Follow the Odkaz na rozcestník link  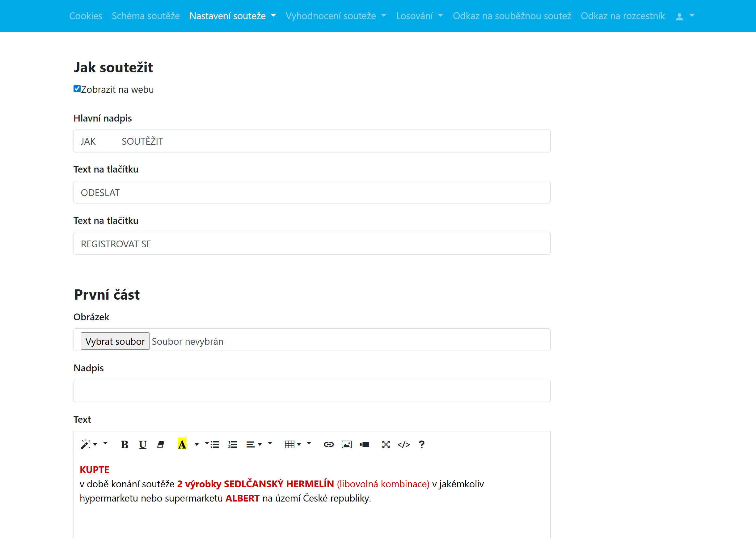tap(623, 16)
